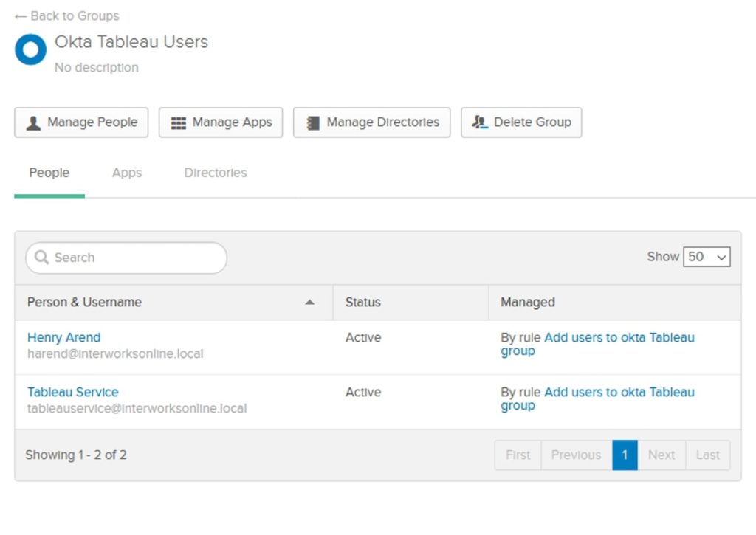This screenshot has height=535, width=756.
Task: Click the magnifying glass in the search bar
Action: coord(43,258)
